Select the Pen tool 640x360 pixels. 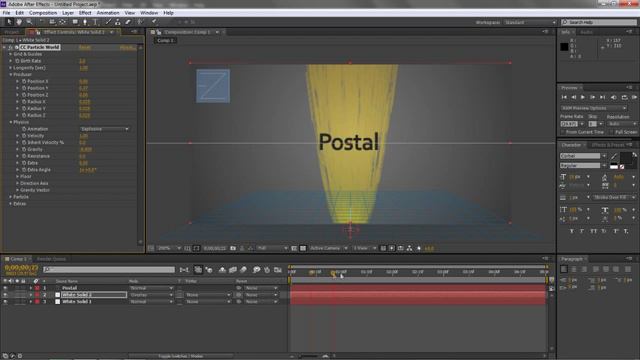click(85, 22)
